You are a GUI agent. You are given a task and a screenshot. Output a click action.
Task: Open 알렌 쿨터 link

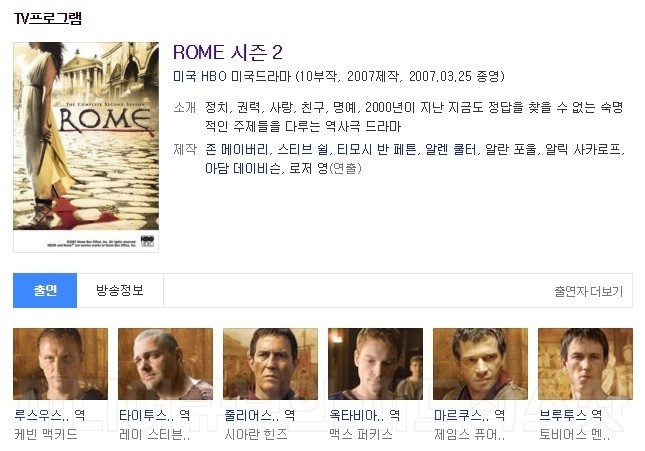click(451, 149)
